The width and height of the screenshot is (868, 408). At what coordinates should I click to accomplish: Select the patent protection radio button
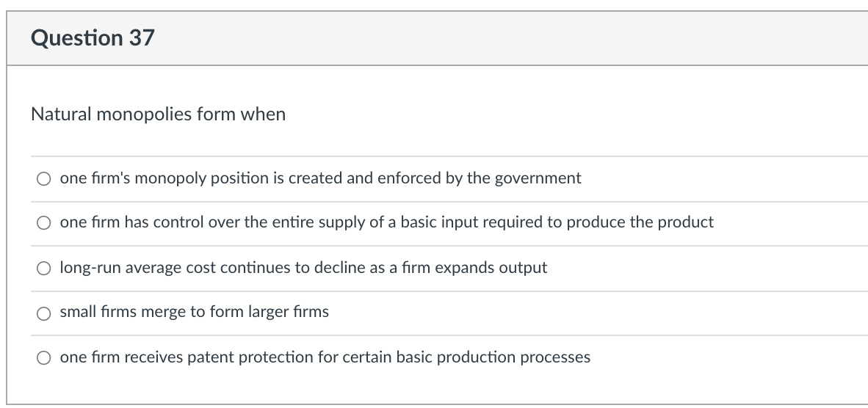tap(45, 358)
